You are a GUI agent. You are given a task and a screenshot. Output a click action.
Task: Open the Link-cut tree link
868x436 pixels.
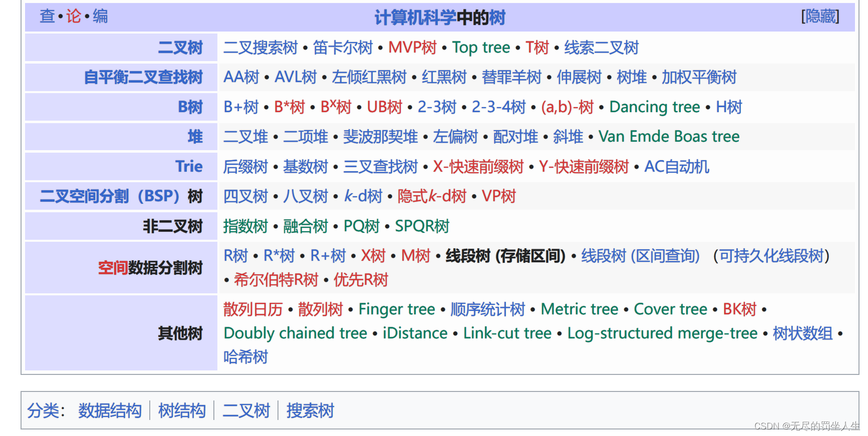(507, 333)
